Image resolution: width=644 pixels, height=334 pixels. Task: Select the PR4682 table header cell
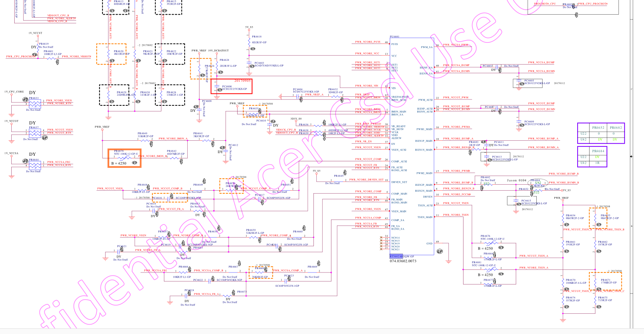[616, 128]
